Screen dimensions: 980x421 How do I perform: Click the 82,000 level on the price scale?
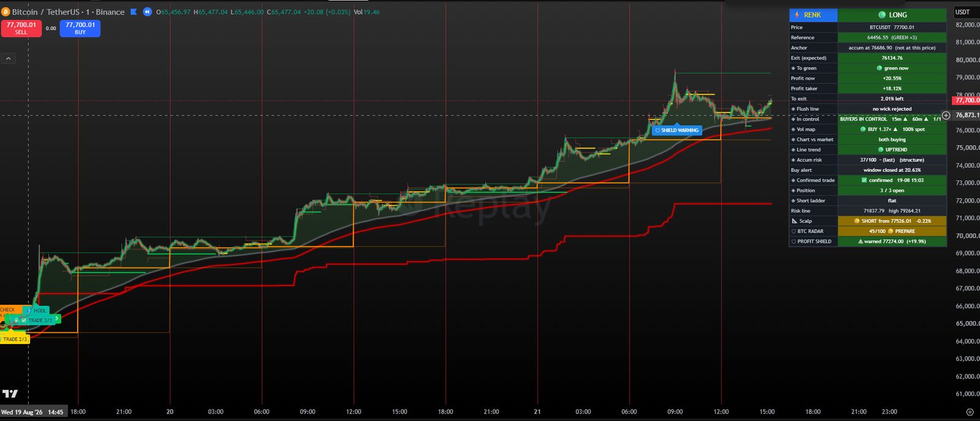(967, 25)
